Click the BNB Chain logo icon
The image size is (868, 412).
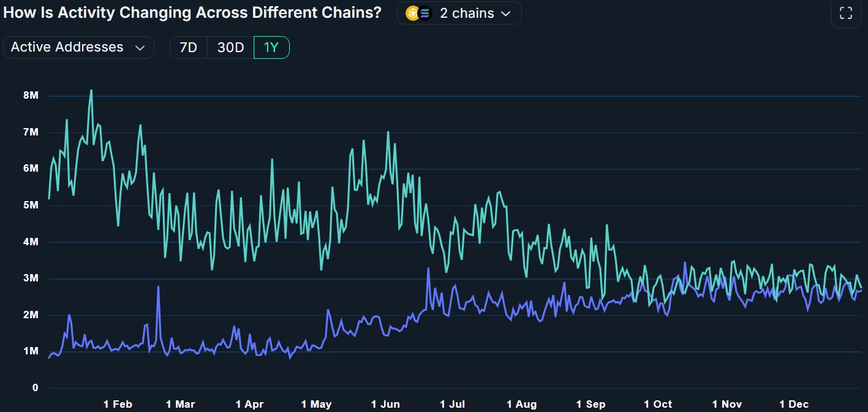click(x=413, y=13)
